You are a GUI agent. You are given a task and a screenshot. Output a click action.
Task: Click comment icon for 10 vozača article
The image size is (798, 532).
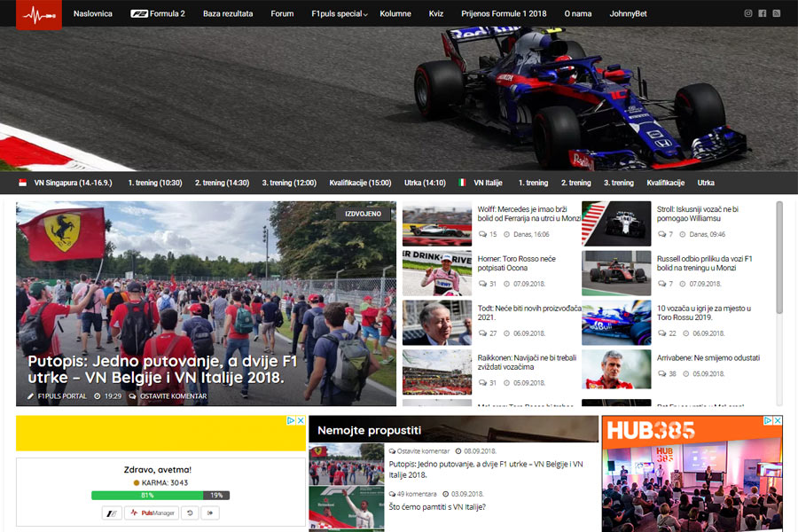tap(661, 333)
